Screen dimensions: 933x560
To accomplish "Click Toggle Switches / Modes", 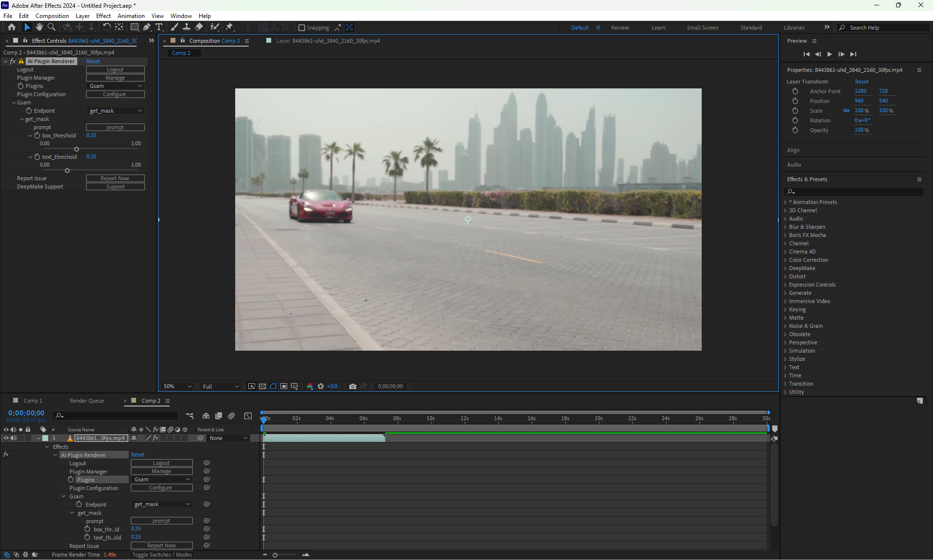I will point(162,555).
